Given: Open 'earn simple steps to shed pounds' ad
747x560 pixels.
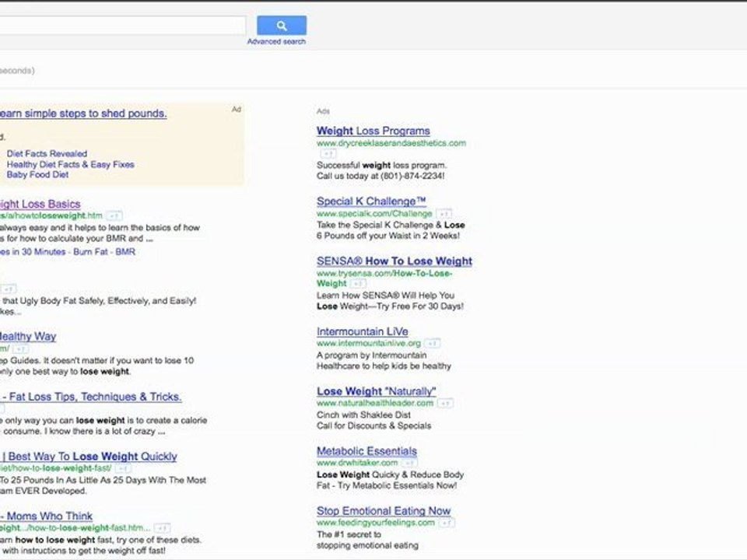Looking at the screenshot, I should click(83, 114).
